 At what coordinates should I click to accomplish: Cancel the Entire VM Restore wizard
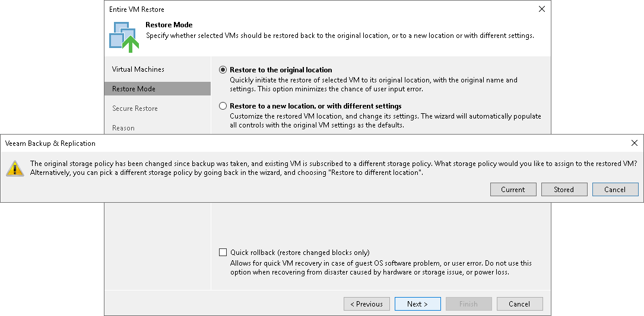[x=519, y=304]
